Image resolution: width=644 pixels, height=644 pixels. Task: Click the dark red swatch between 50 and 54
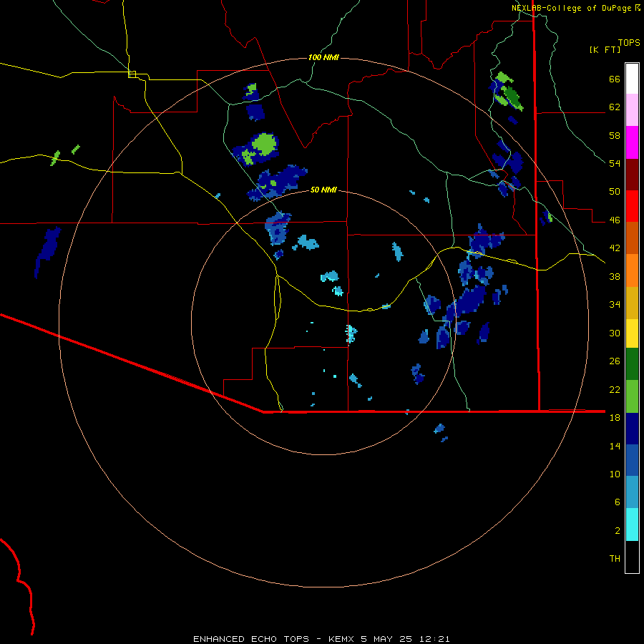click(632, 174)
